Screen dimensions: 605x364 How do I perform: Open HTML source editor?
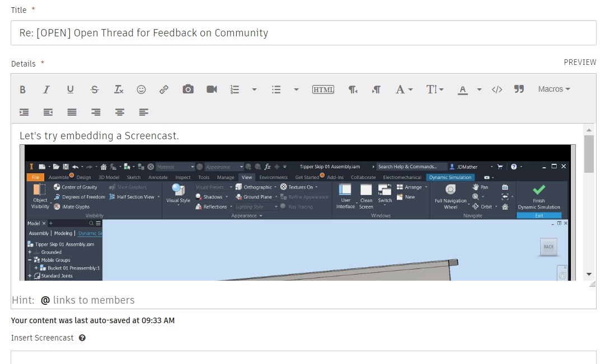pos(323,89)
